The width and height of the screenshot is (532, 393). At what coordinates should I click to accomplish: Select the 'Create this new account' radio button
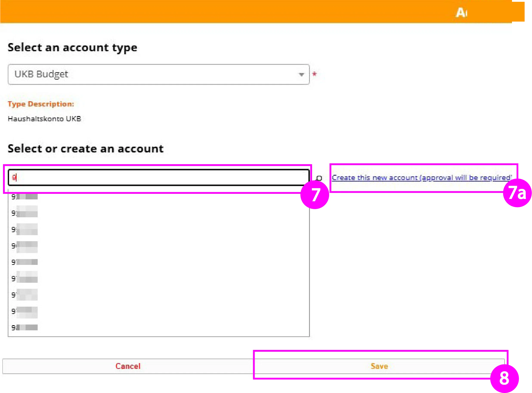320,178
